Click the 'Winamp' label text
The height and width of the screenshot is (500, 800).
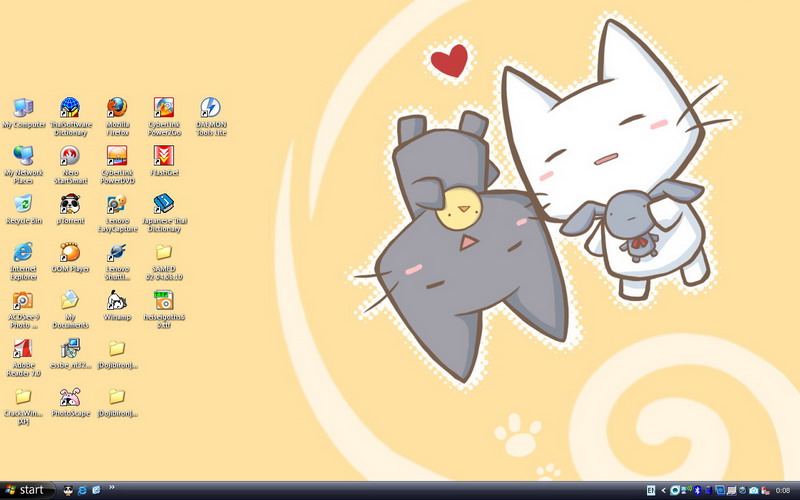coord(117,317)
